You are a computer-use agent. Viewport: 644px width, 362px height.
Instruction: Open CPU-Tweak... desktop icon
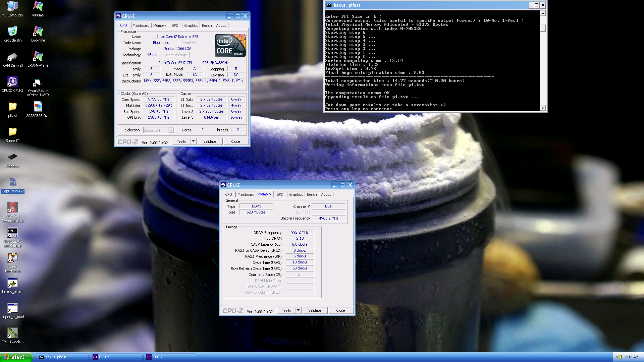tap(12, 336)
